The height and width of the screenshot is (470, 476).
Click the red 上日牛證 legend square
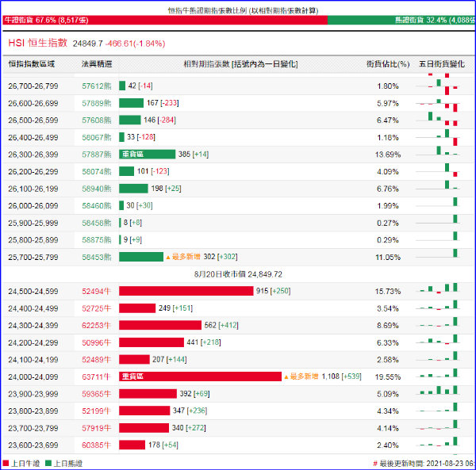pyautogui.click(x=6, y=463)
